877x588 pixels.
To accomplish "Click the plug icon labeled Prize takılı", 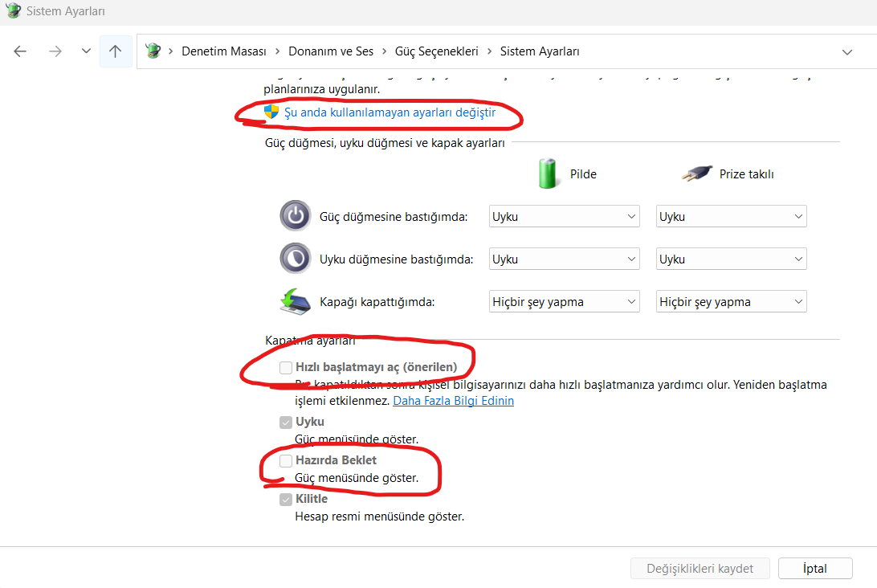I will point(697,174).
